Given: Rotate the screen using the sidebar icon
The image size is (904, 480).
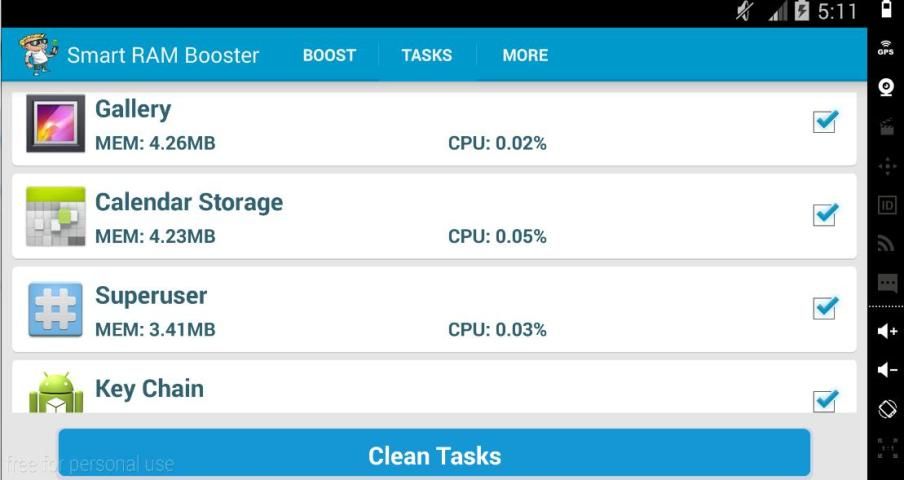Looking at the screenshot, I should pyautogui.click(x=886, y=409).
